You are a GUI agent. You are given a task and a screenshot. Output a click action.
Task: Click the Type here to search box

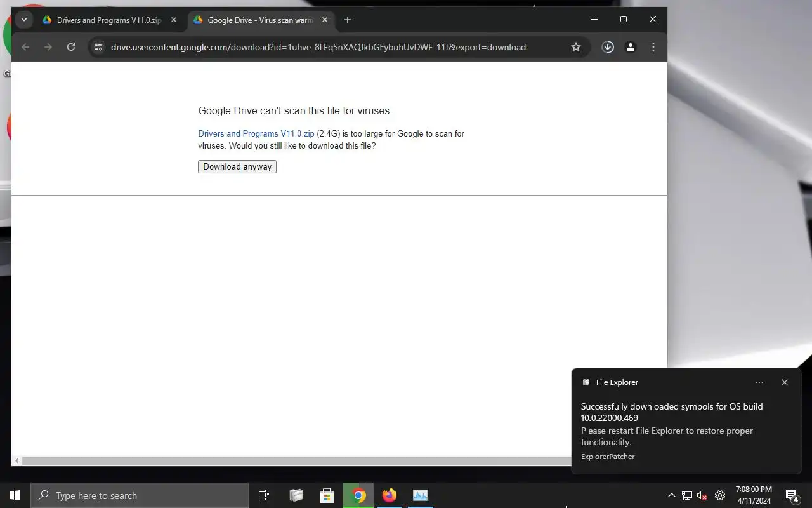point(140,495)
